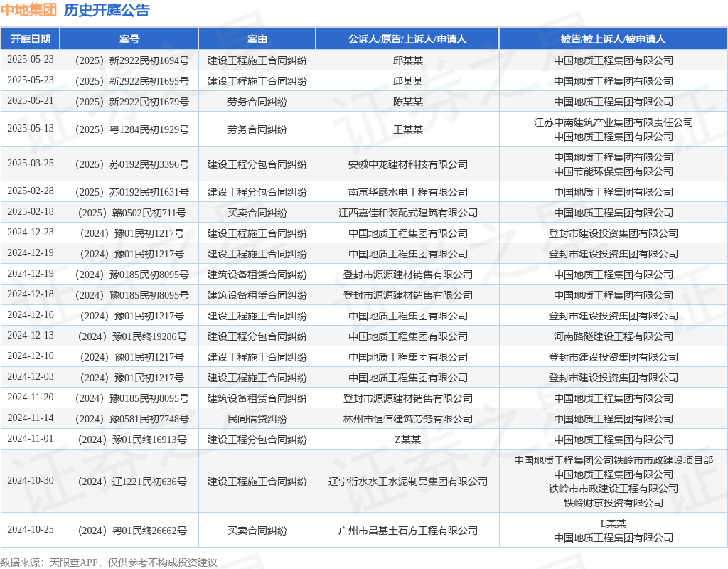Screen dimensions: 728x569
Task: Click the date 2025-05-21
Action: tap(31, 101)
